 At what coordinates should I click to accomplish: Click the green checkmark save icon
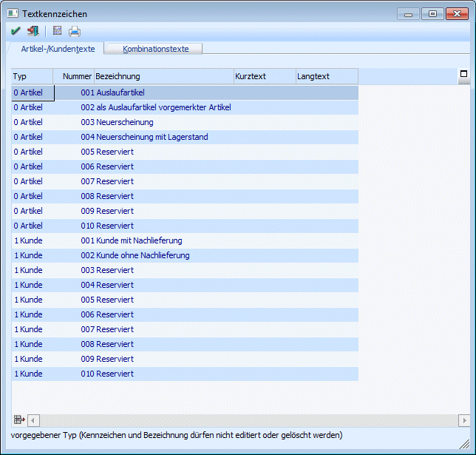tap(16, 31)
